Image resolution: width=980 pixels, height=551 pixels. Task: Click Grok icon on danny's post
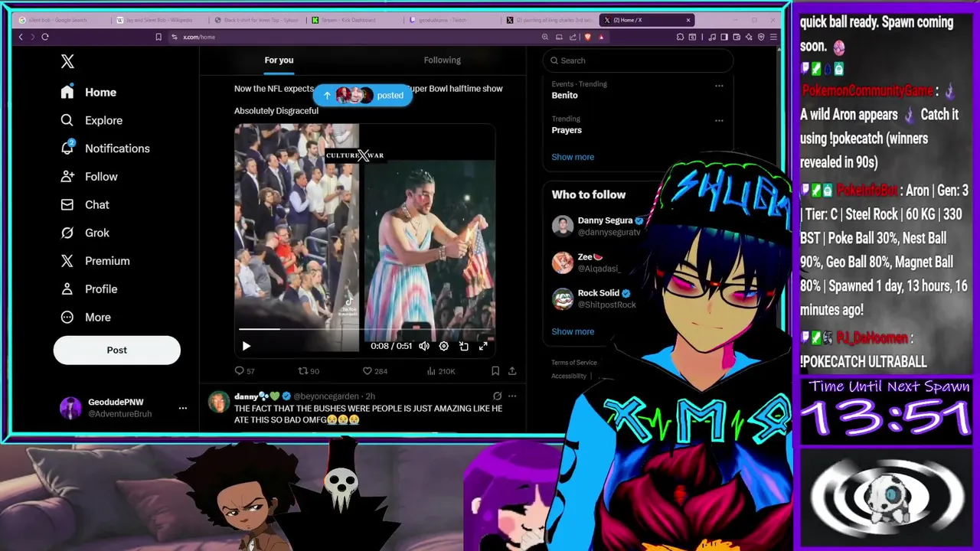tap(497, 396)
